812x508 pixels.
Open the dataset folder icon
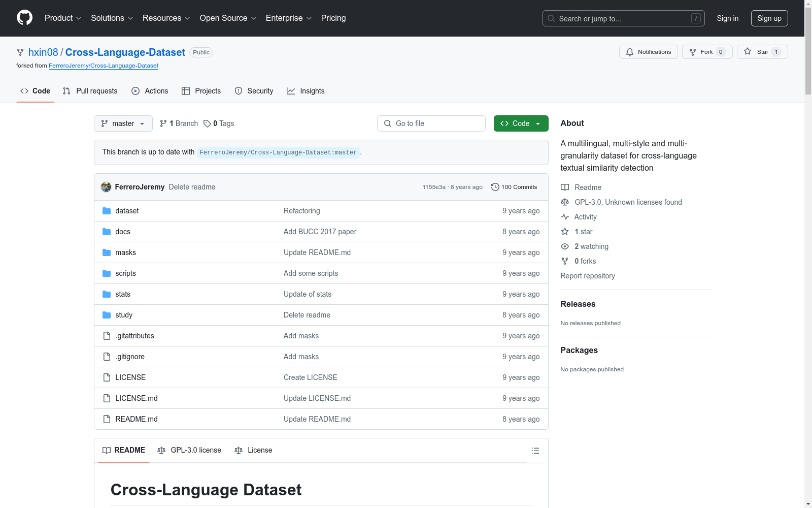click(x=107, y=211)
